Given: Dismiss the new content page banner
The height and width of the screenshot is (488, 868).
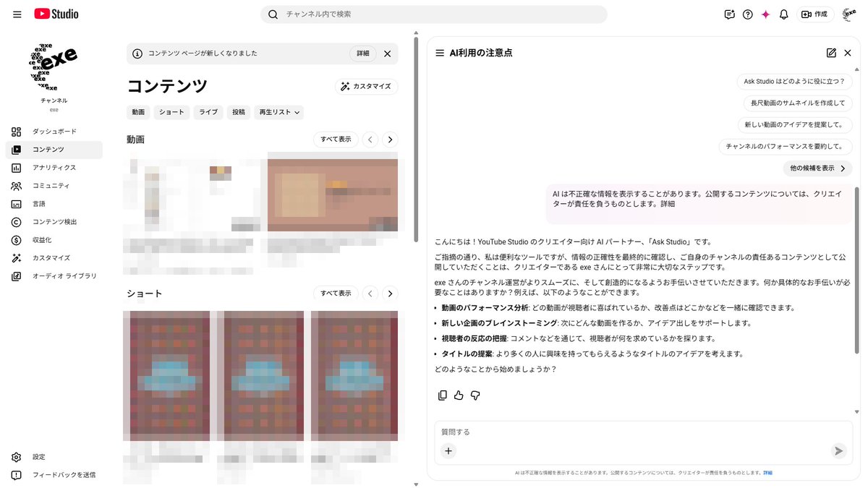Looking at the screenshot, I should coord(387,53).
